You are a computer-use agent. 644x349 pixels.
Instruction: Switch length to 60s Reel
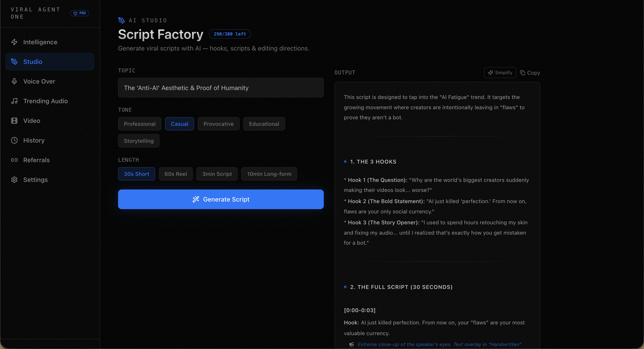(175, 174)
